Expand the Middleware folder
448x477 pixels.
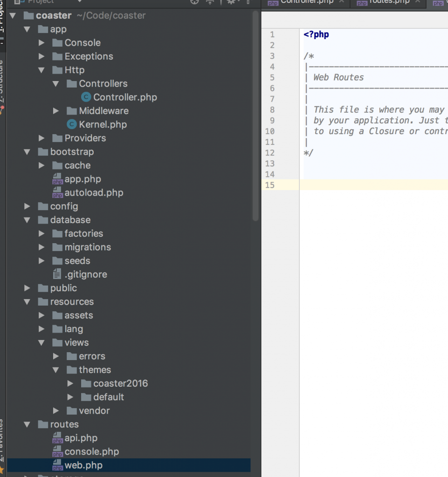tap(56, 111)
